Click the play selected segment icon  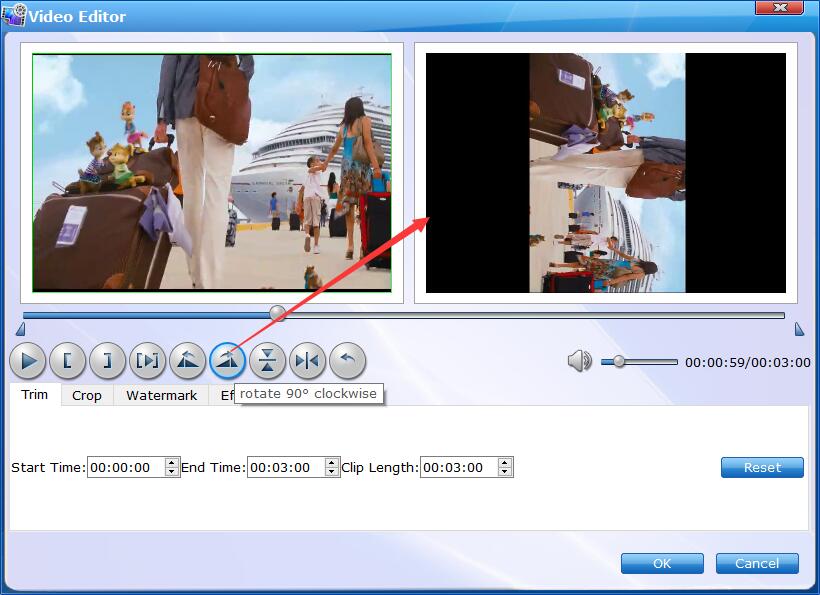tap(148, 360)
